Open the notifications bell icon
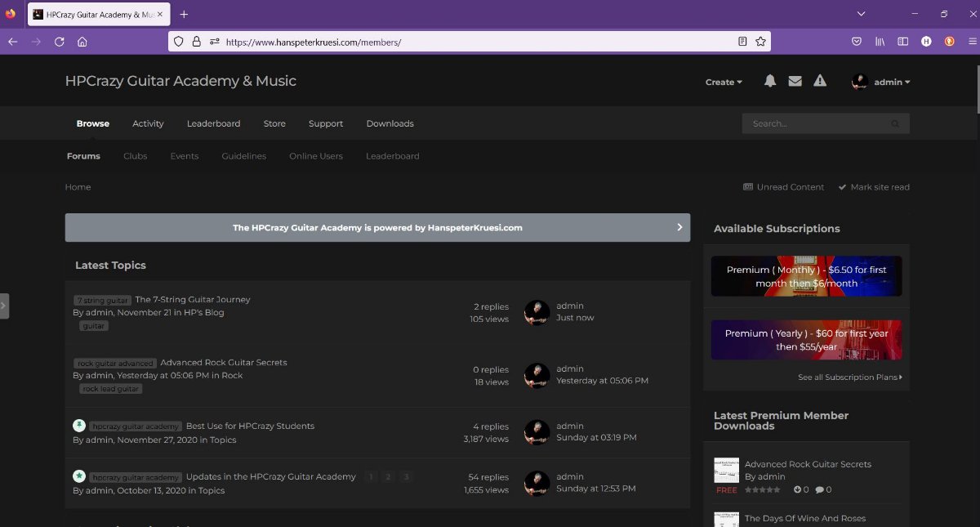980x527 pixels. [x=769, y=81]
